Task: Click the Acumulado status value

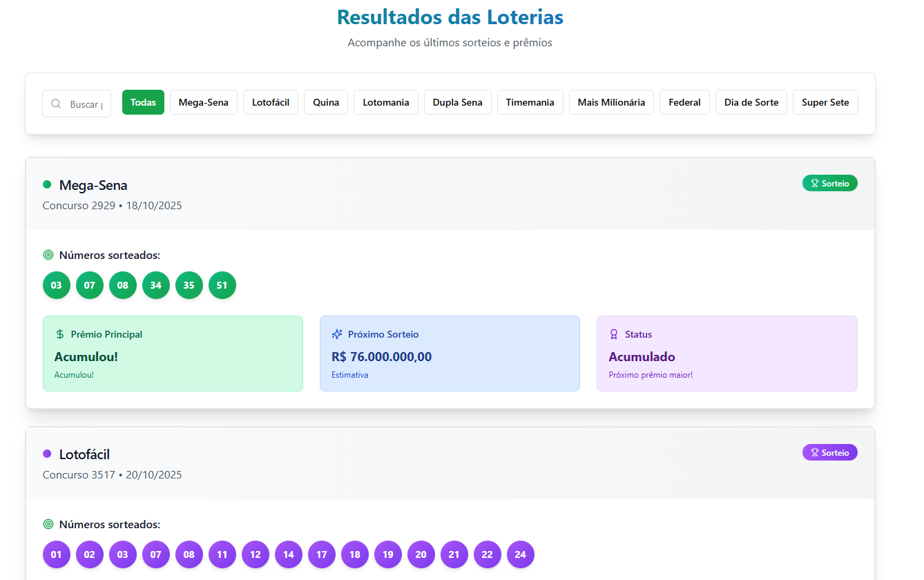Action: pos(642,357)
